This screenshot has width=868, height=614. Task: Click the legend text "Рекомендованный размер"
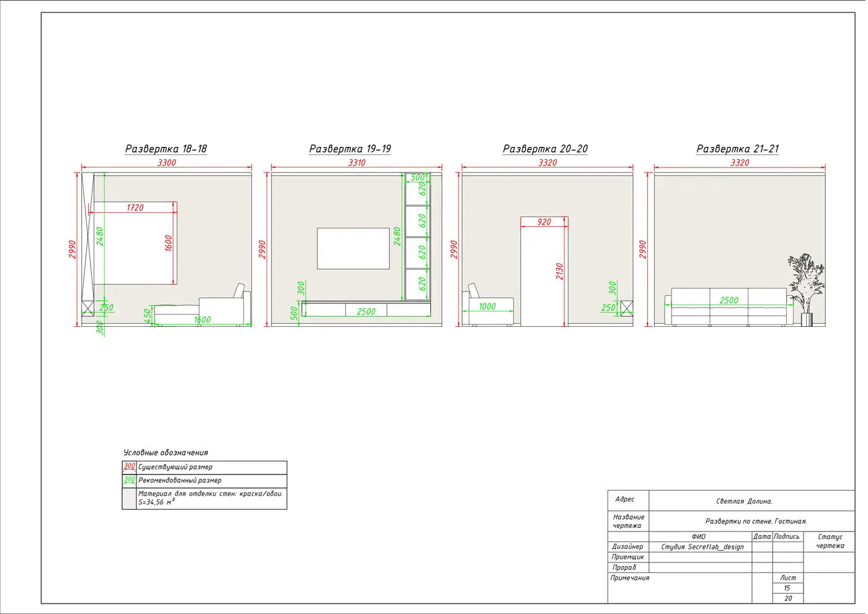[180, 480]
